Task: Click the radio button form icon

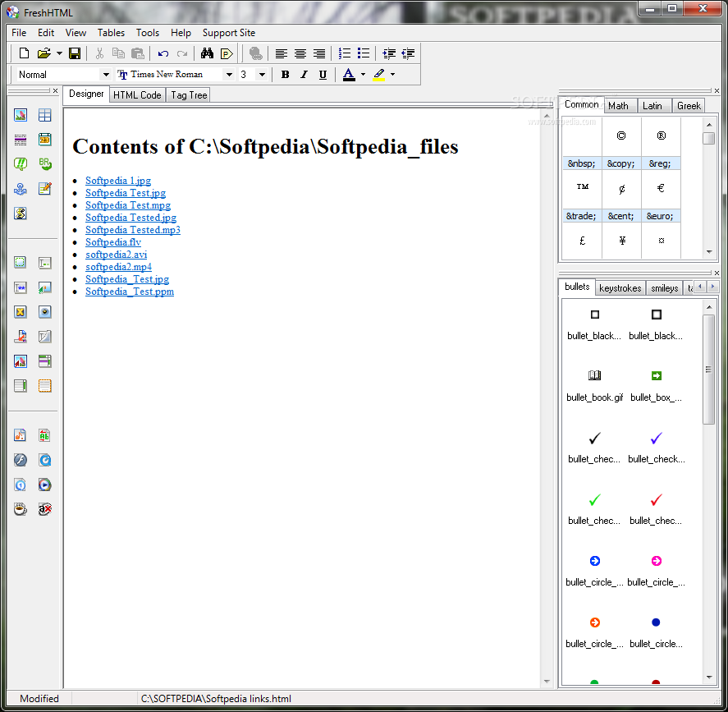Action: (44, 312)
